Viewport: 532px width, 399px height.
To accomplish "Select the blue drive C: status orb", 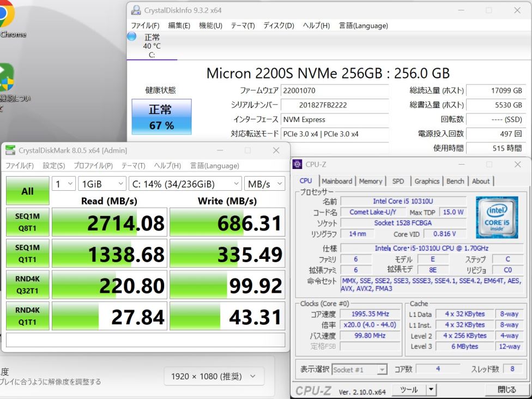I will [x=132, y=37].
